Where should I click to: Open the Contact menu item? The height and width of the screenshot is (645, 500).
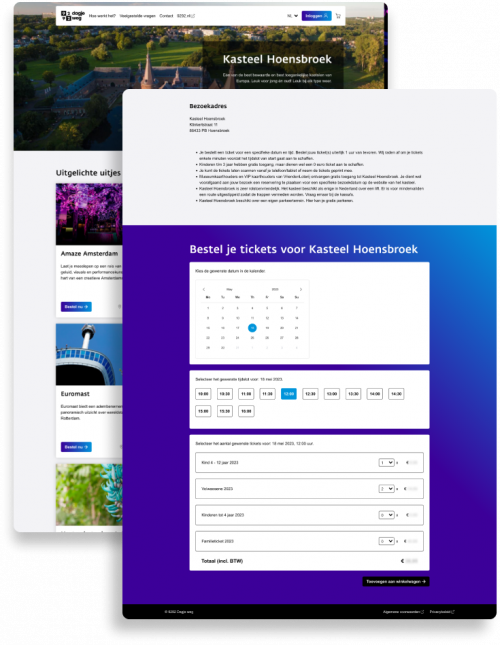(166, 16)
